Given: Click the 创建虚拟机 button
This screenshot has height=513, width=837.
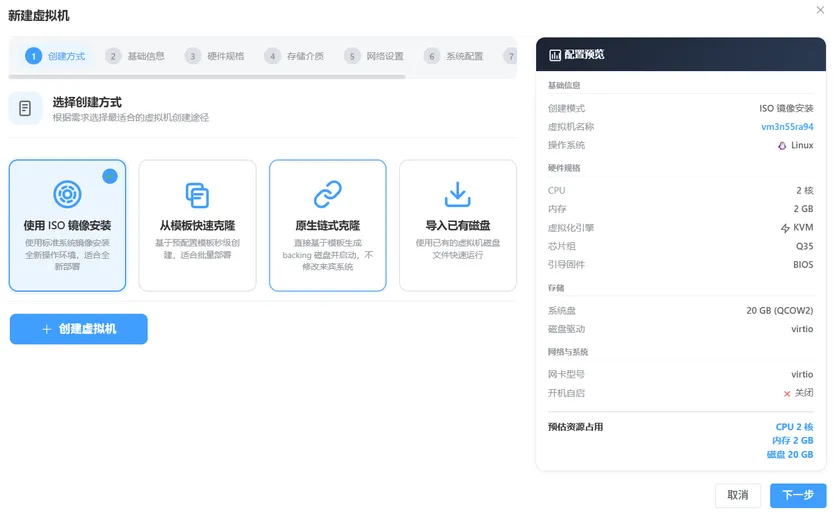Looking at the screenshot, I should (78, 329).
